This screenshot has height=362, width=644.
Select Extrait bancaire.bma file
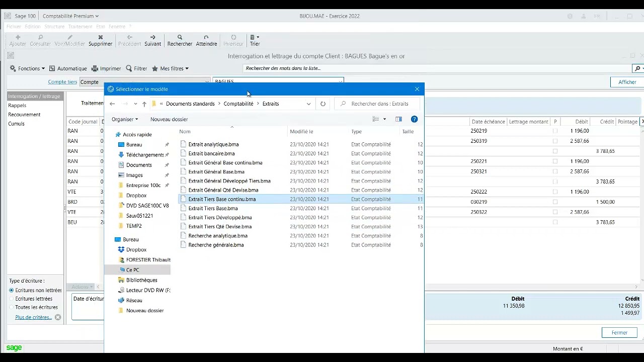point(211,153)
